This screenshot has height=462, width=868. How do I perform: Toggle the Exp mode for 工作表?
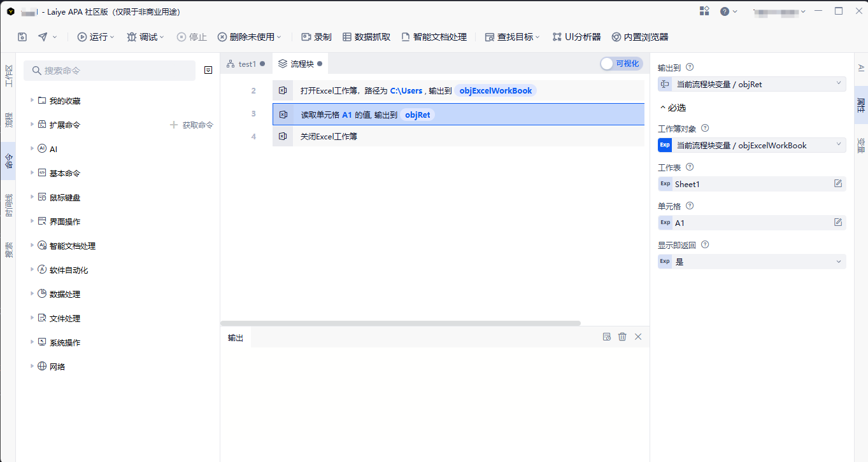click(665, 184)
